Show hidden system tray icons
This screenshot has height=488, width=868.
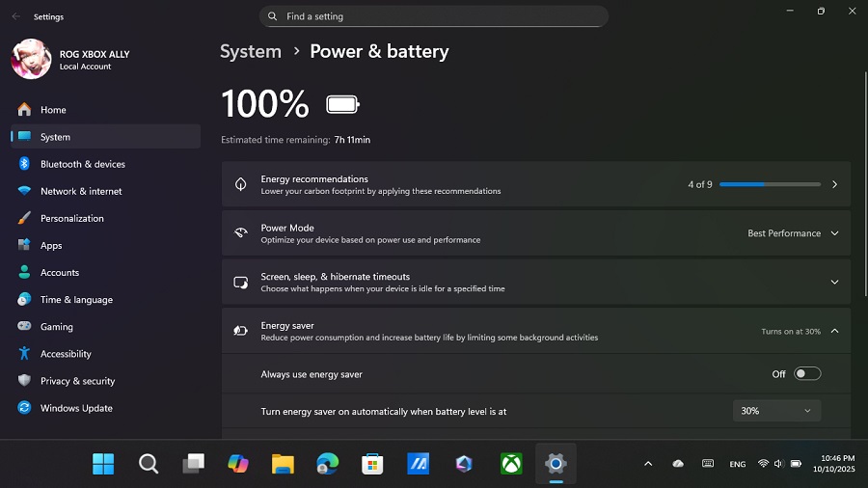click(x=648, y=464)
